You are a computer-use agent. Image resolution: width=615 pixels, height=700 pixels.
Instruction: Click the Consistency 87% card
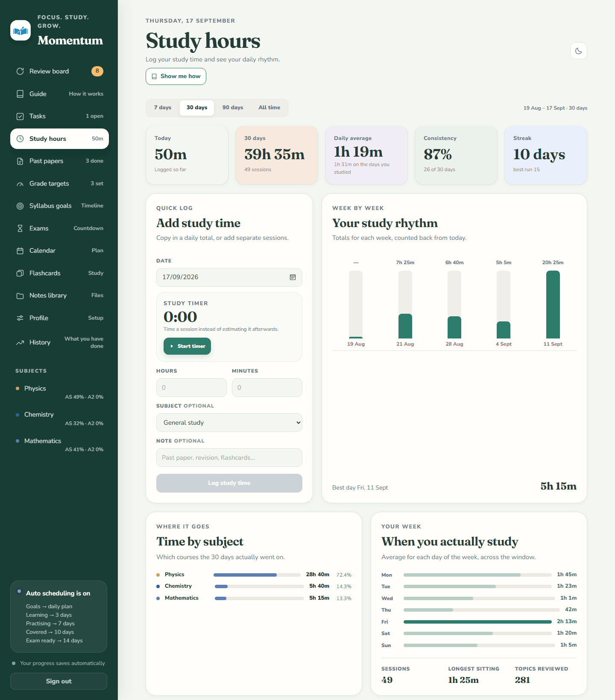point(456,155)
